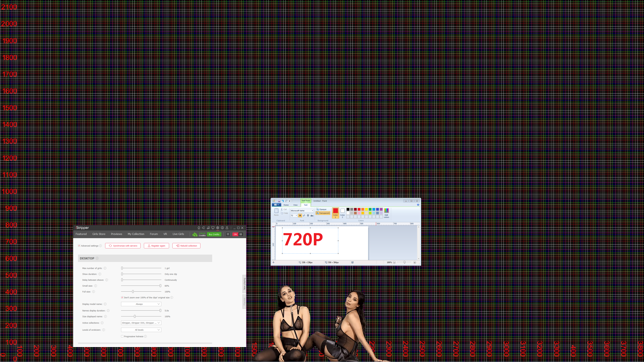Open the Display model name dropdown
This screenshot has height=362, width=644.
[141, 304]
